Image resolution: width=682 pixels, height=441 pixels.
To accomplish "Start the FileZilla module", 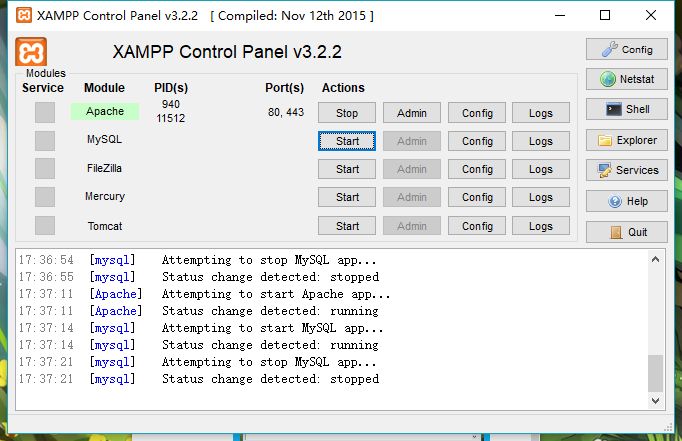I will (347, 169).
